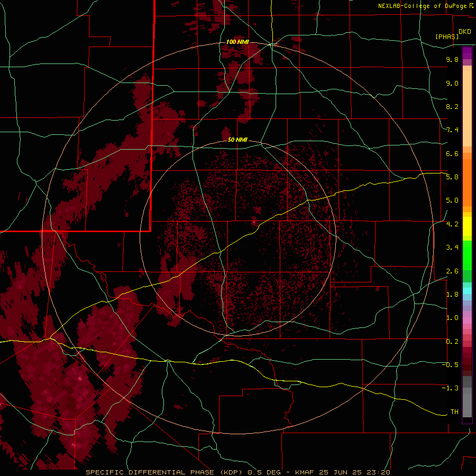The width and height of the screenshot is (476, 476).
Task: Click the TH threshold label at the bottom of the legend
Action: (x=454, y=412)
